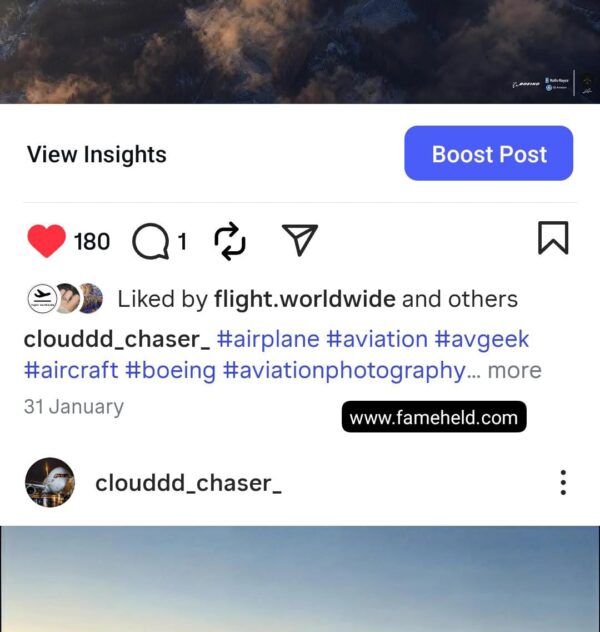Screen dimensions: 600x632
Task: Toggle the bookmark save icon
Action: [553, 238]
